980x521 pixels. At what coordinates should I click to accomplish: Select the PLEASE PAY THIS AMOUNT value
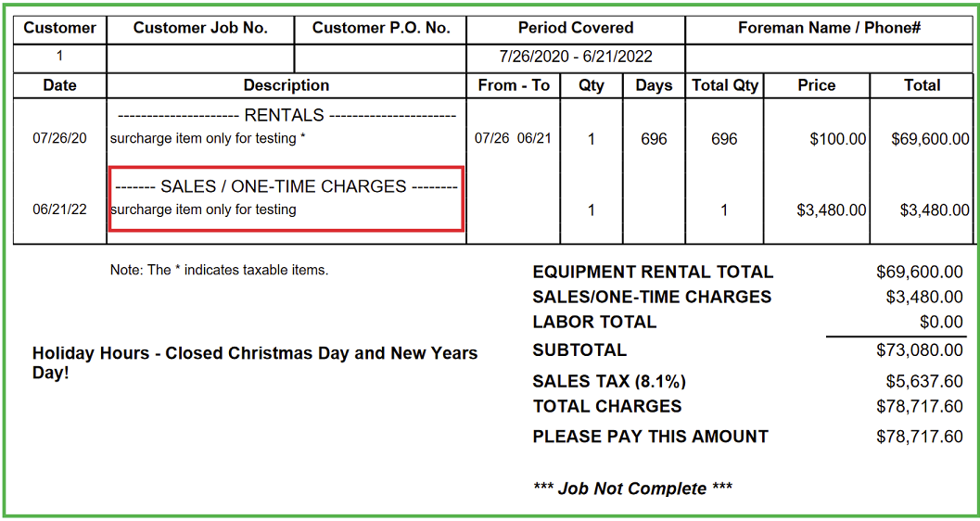pyautogui.click(x=920, y=437)
